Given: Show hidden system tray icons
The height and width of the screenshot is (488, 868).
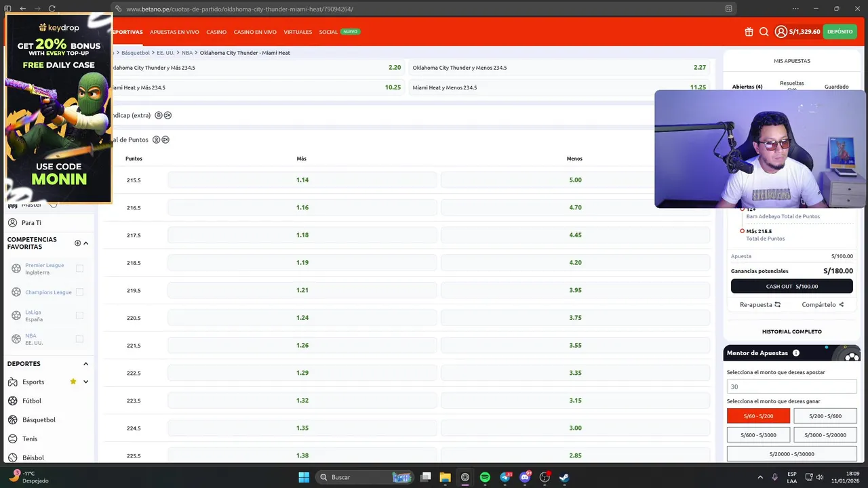Looking at the screenshot, I should point(760,477).
